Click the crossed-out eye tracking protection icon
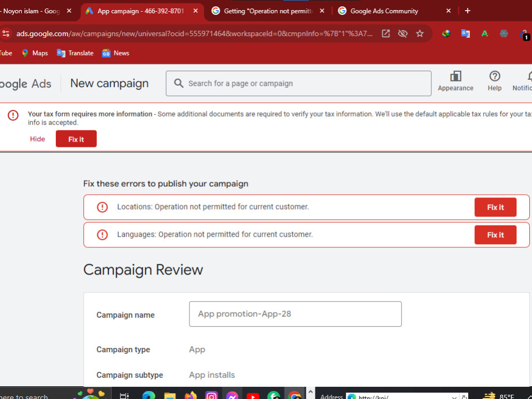 coord(403,33)
